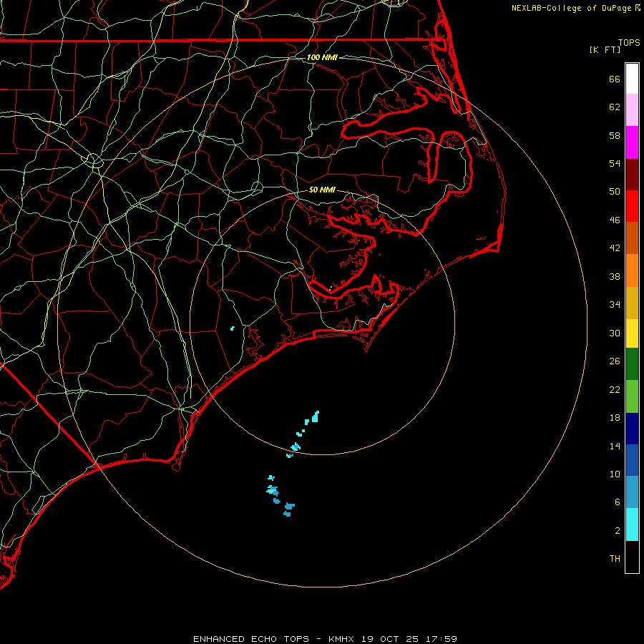Screen dimensions: 644x644
Task: Click the light pink swatch near 62
Action: pos(632,110)
